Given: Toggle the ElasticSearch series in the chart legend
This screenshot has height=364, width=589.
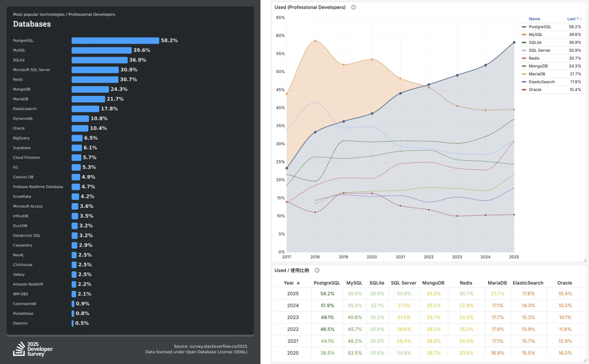Looking at the screenshot, I should [x=542, y=82].
